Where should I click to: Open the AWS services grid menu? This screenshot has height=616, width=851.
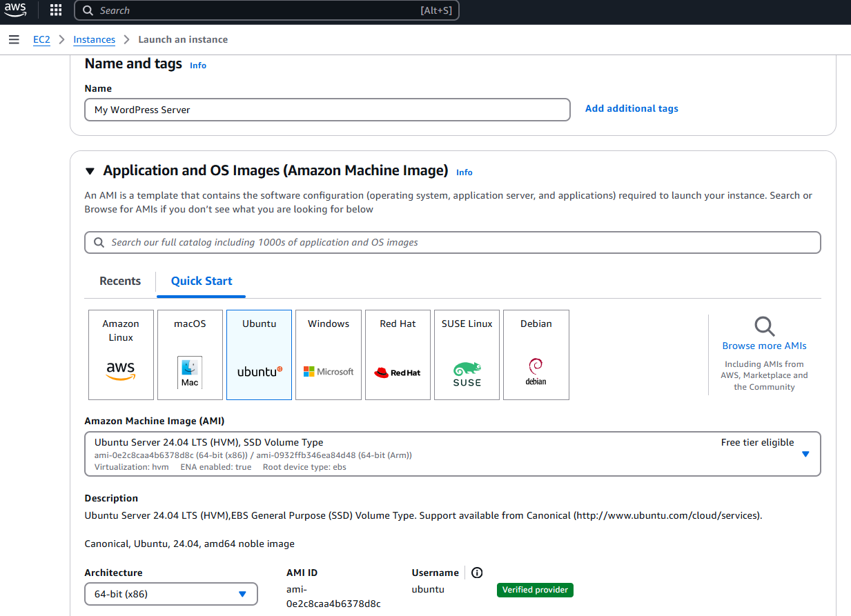click(x=56, y=10)
